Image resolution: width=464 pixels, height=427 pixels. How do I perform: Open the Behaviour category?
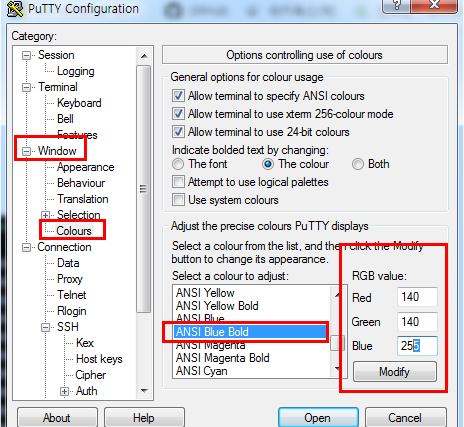tap(81, 183)
